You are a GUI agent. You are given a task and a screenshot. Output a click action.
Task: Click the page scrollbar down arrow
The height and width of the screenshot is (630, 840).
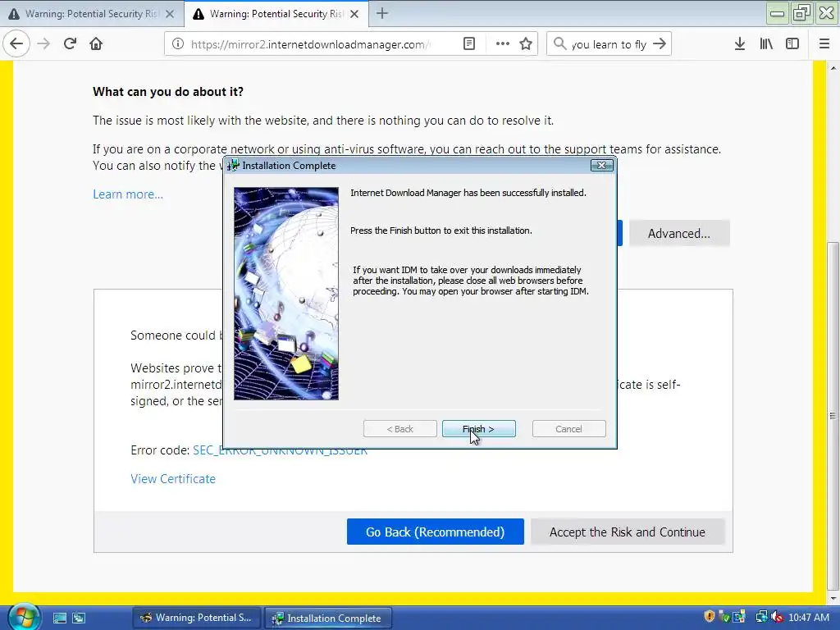[x=833, y=598]
